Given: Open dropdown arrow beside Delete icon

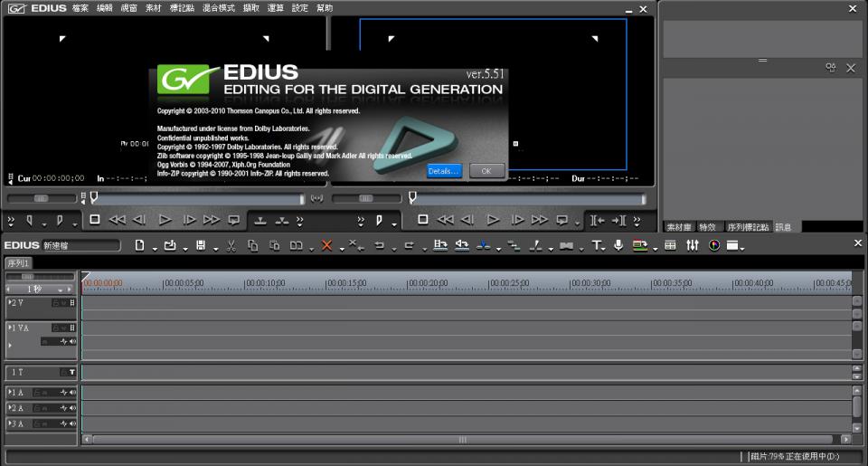Looking at the screenshot, I should (342, 249).
